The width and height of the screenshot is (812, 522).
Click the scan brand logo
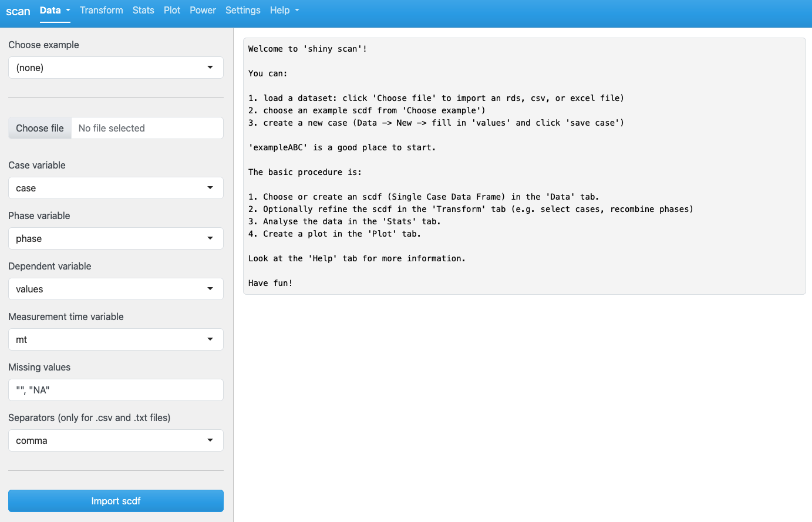[18, 11]
